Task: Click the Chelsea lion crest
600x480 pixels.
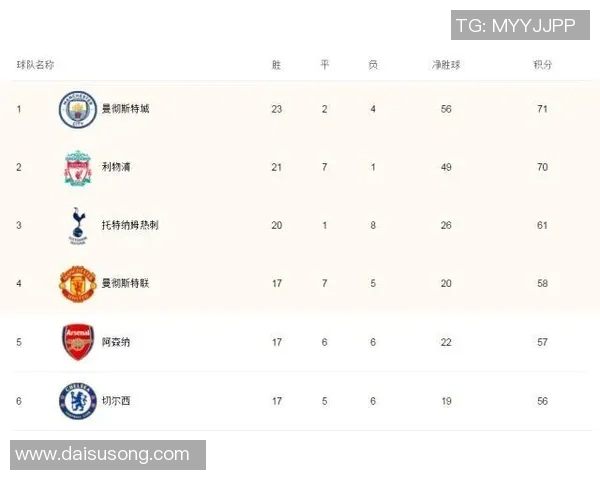Action: pyautogui.click(x=77, y=401)
